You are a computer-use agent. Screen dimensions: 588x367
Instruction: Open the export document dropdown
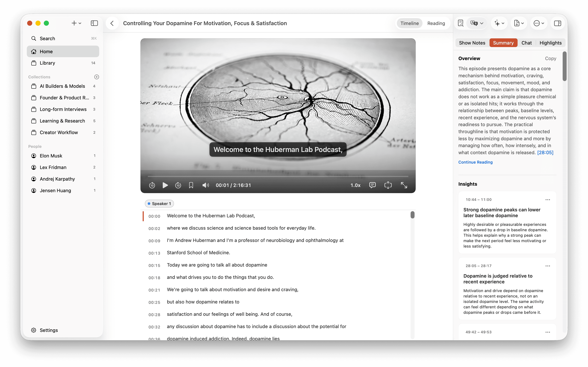pos(519,23)
